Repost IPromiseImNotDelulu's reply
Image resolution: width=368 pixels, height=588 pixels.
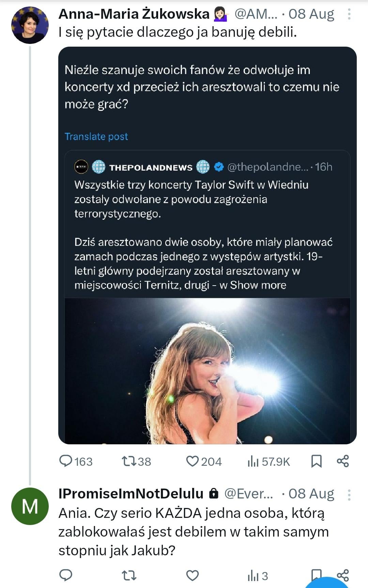pos(129,575)
